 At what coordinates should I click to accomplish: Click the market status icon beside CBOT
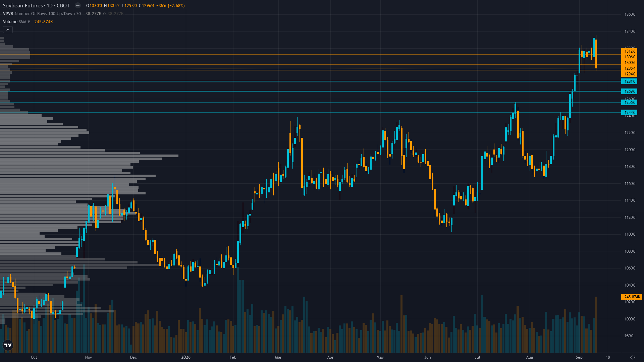[78, 5]
